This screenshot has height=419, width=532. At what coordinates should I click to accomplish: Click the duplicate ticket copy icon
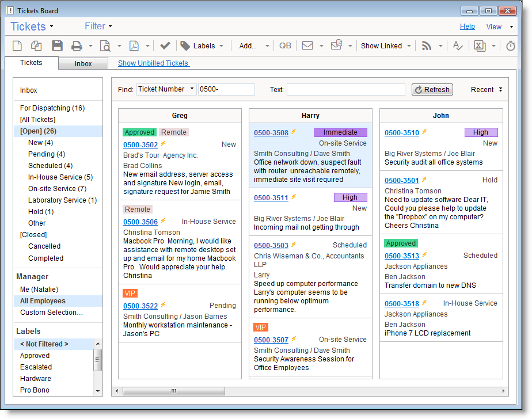[x=36, y=46]
